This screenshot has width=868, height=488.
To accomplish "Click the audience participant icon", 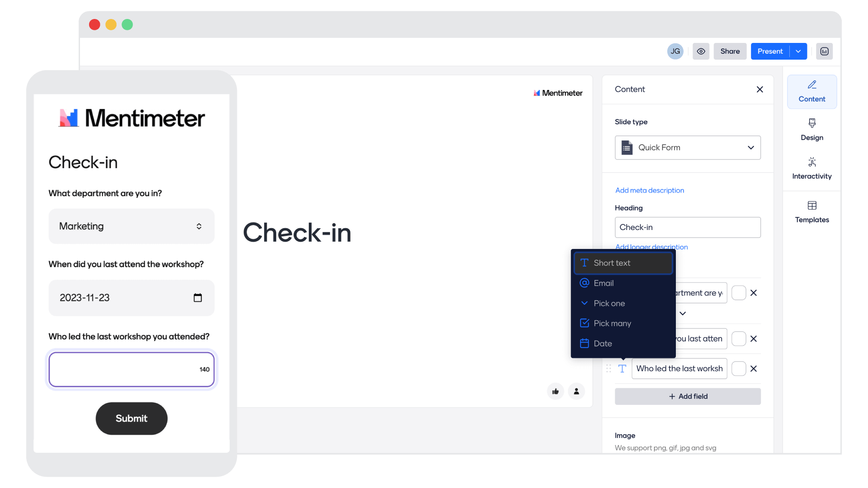I will (576, 391).
